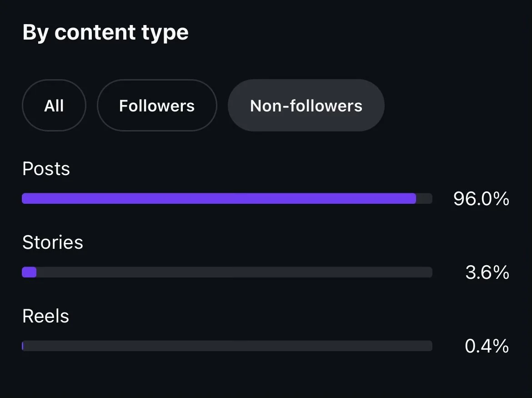Click the 'By content type' heading
Image resolution: width=532 pixels, height=398 pixels.
pos(105,33)
